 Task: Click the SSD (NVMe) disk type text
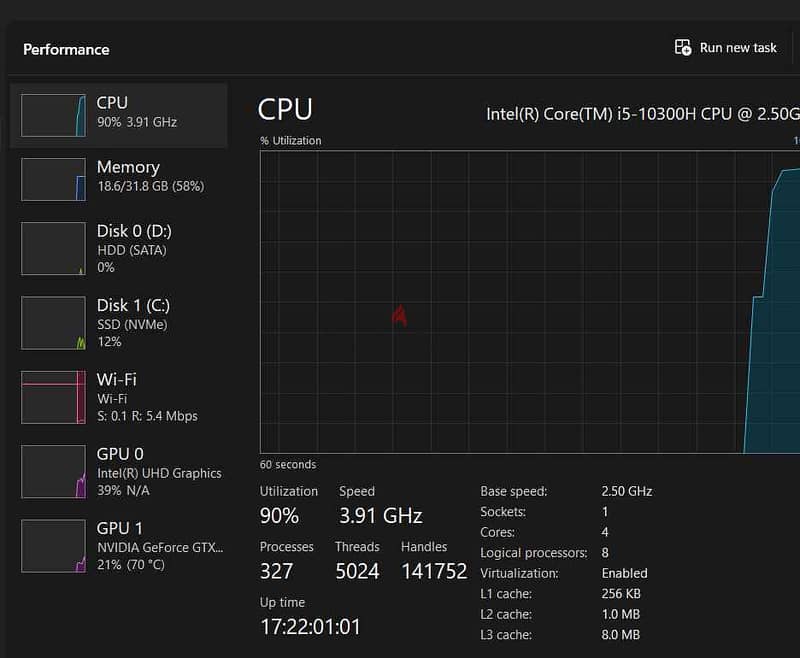coord(132,325)
